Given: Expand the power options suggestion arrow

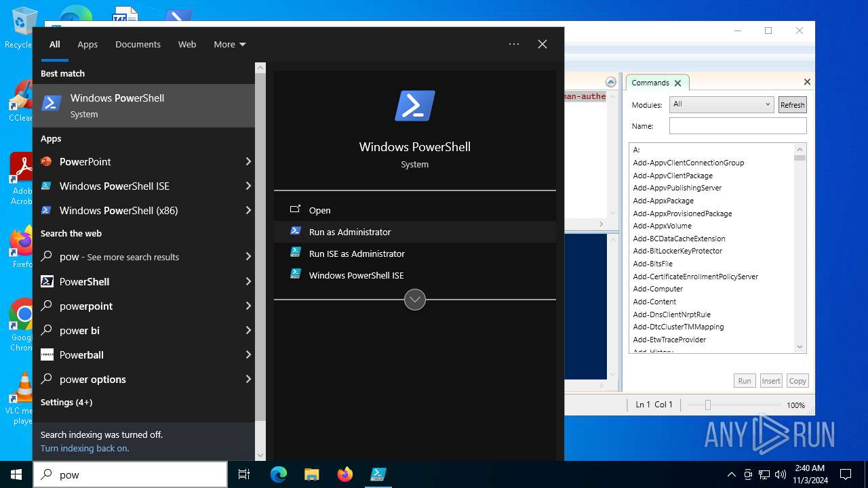Looking at the screenshot, I should pos(248,379).
